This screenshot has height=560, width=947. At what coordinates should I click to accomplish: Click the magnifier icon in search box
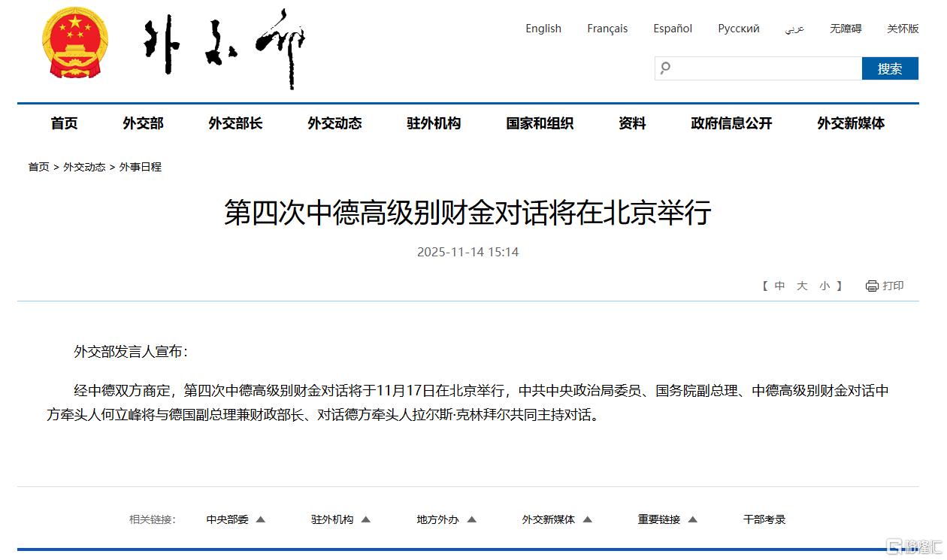pos(665,68)
